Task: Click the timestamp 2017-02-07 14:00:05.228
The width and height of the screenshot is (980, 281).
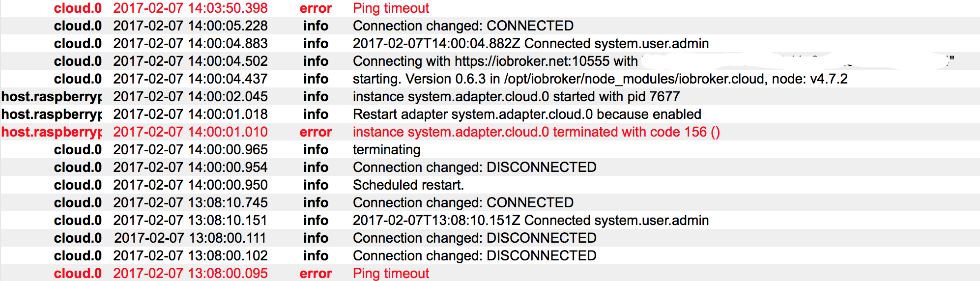Action: coord(190,26)
